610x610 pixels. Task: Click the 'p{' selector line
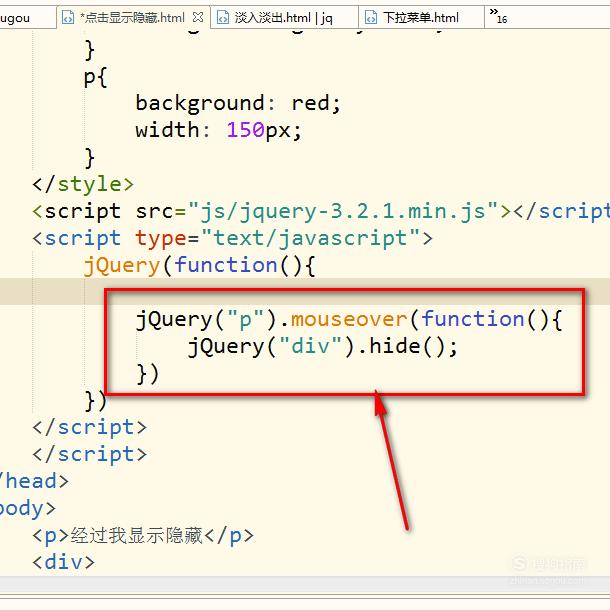[x=95, y=78]
